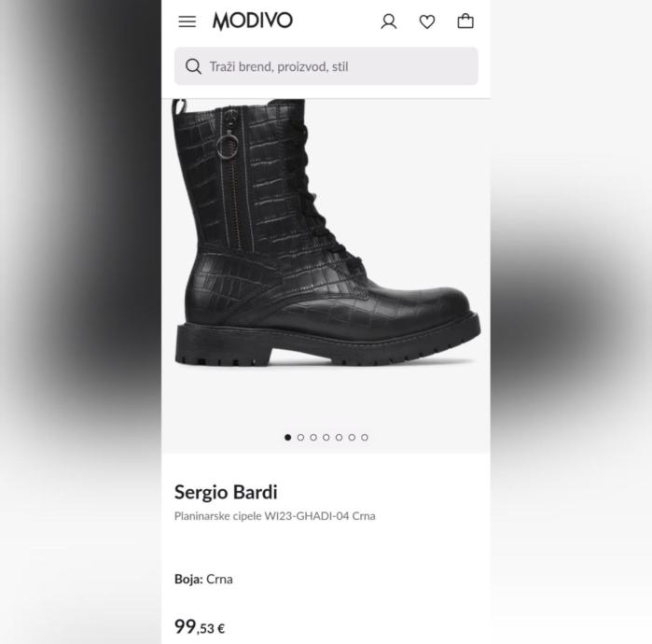Click the 99,53 € price
The width and height of the screenshot is (652, 644).
pos(200,626)
